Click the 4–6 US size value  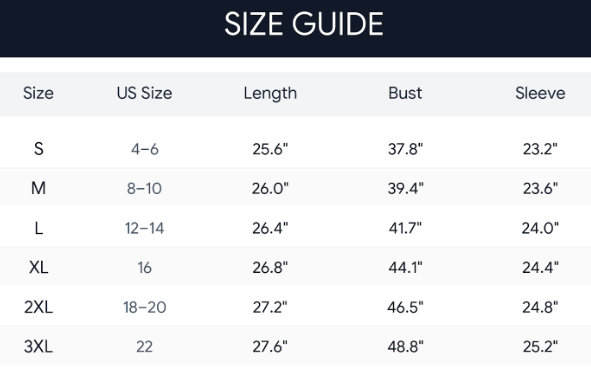(144, 149)
